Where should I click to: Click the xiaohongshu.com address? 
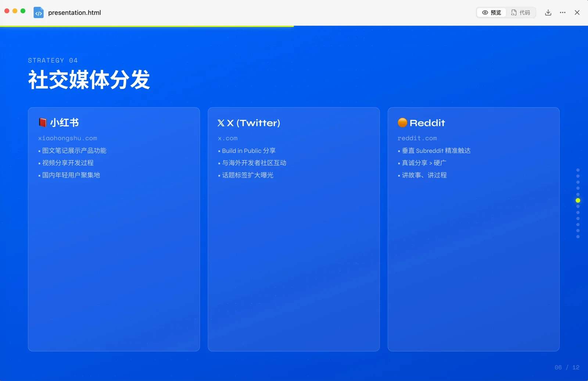68,138
